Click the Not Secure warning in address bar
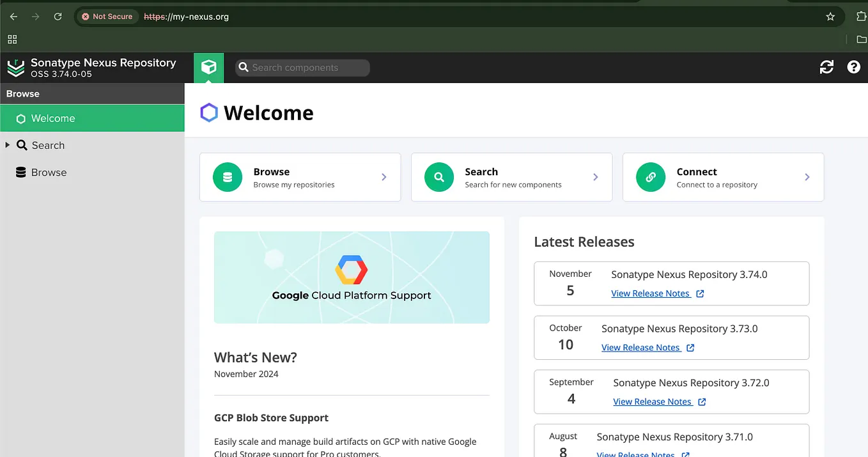This screenshot has width=868, height=457. click(107, 17)
